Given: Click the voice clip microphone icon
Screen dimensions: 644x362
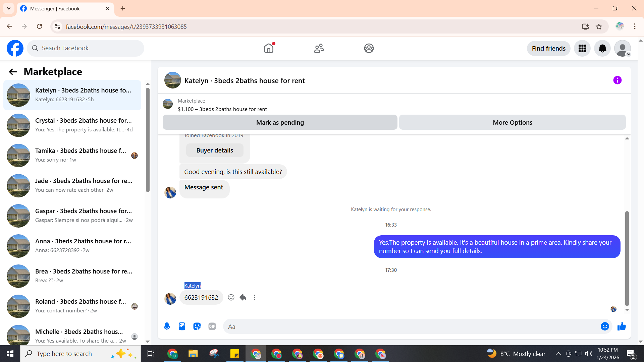Looking at the screenshot, I should [x=167, y=326].
